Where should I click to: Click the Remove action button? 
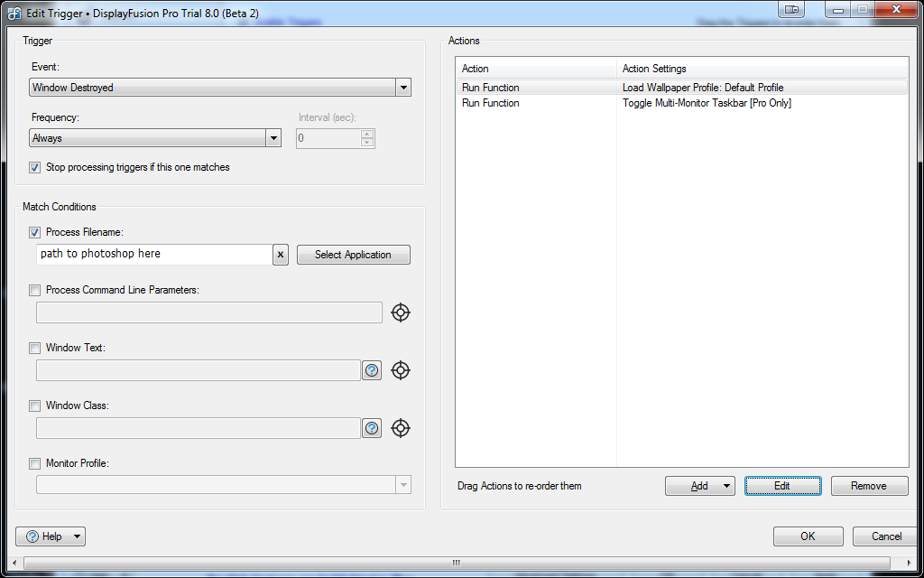pos(869,486)
